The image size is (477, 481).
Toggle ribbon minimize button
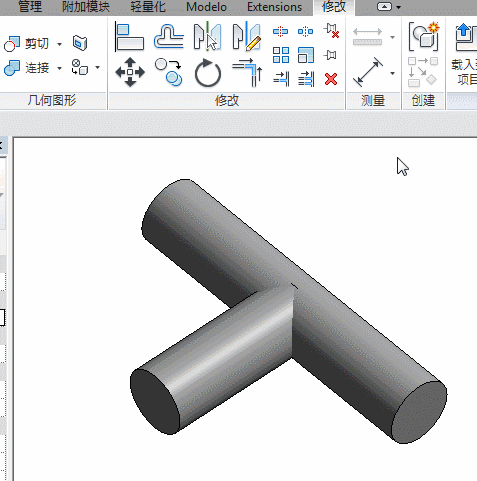pyautogui.click(x=384, y=7)
